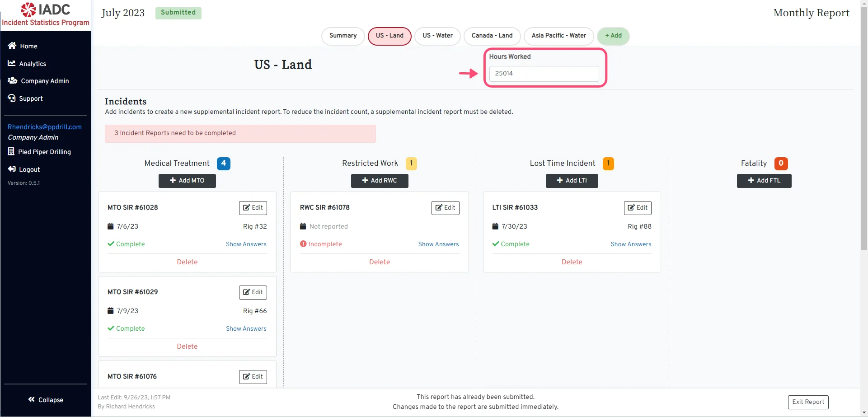Click the Support headset icon
Image resolution: width=868 pixels, height=417 pixels.
12,98
